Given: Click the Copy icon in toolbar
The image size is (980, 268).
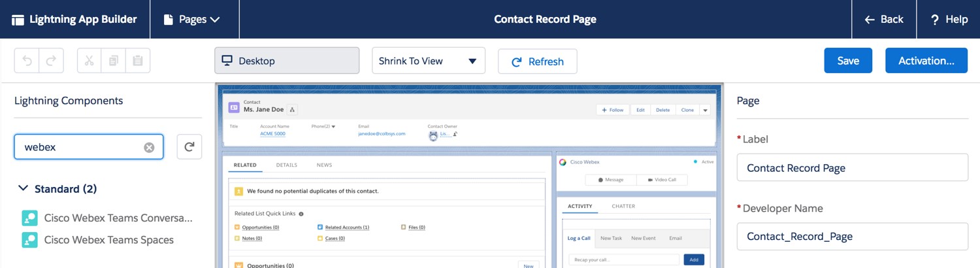Looking at the screenshot, I should 114,61.
